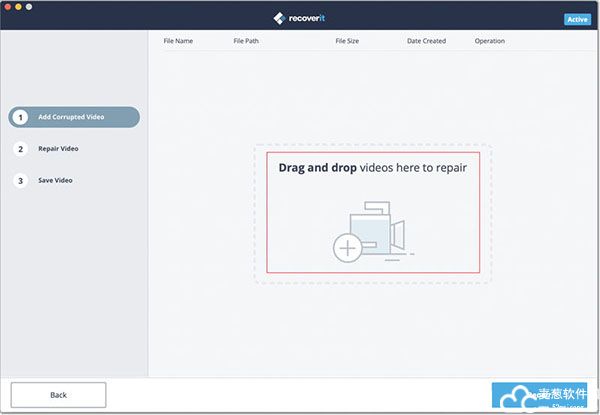Click the Back button

pos(59,395)
